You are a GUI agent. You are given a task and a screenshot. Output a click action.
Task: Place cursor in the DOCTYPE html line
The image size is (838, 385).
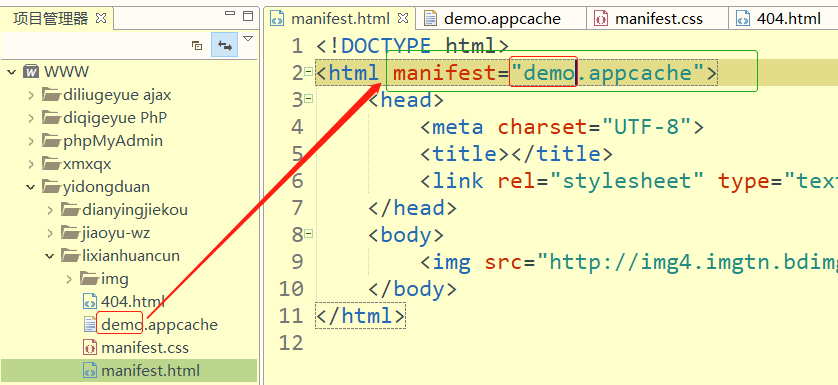click(413, 46)
